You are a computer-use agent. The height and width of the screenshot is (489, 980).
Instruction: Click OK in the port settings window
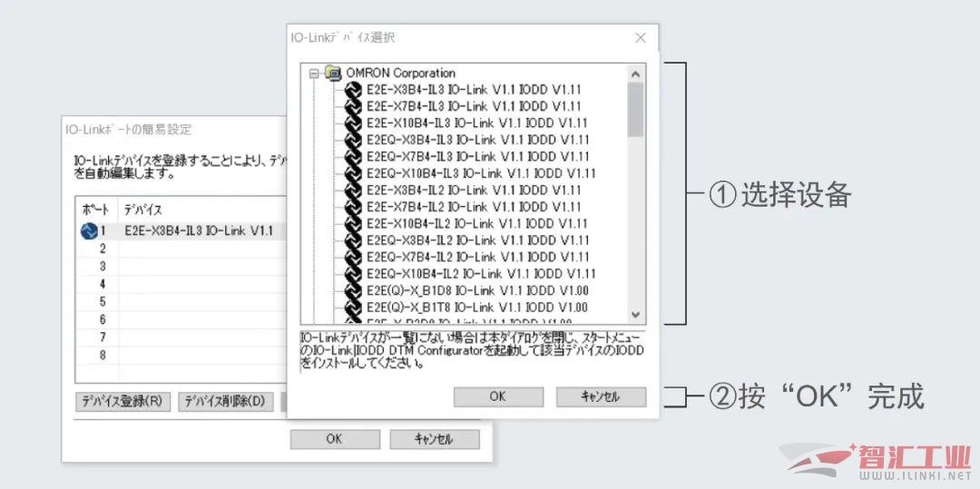(x=334, y=439)
